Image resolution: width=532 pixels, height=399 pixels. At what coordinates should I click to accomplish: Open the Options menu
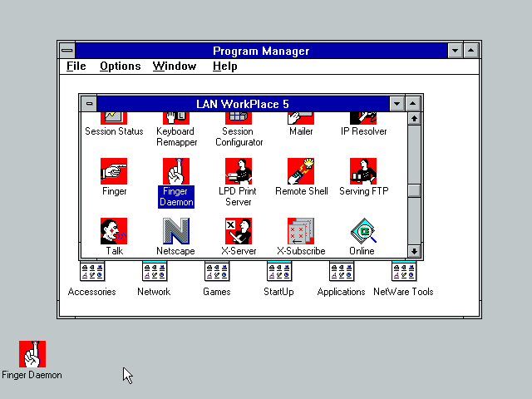point(120,66)
